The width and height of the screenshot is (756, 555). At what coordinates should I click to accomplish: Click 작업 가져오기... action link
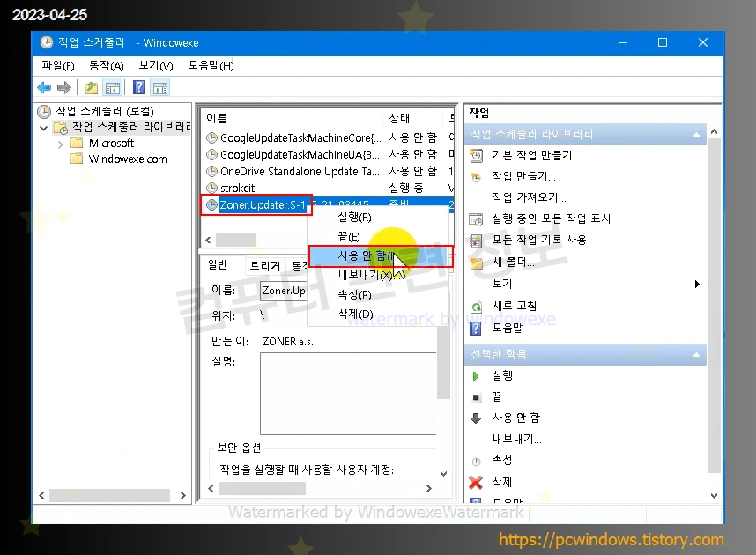click(x=529, y=197)
